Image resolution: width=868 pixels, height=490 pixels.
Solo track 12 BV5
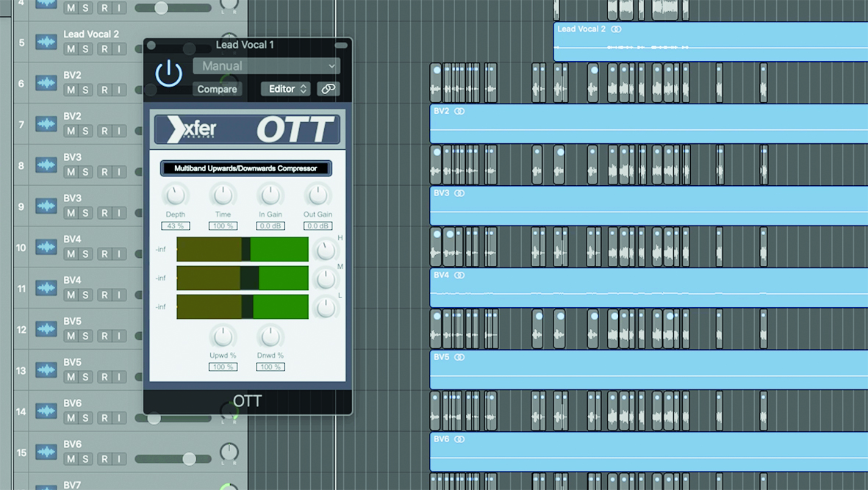[85, 336]
